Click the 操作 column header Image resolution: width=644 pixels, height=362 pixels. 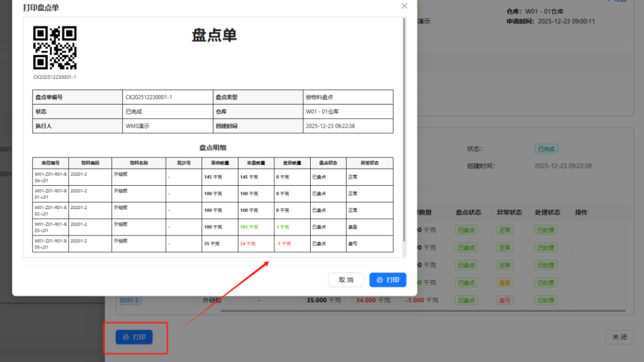coord(581,213)
